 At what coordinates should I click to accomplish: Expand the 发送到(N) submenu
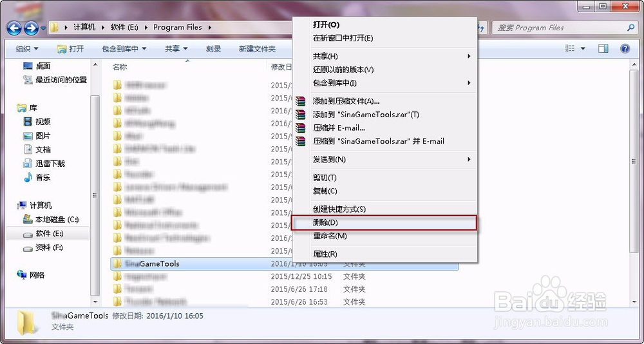point(384,160)
